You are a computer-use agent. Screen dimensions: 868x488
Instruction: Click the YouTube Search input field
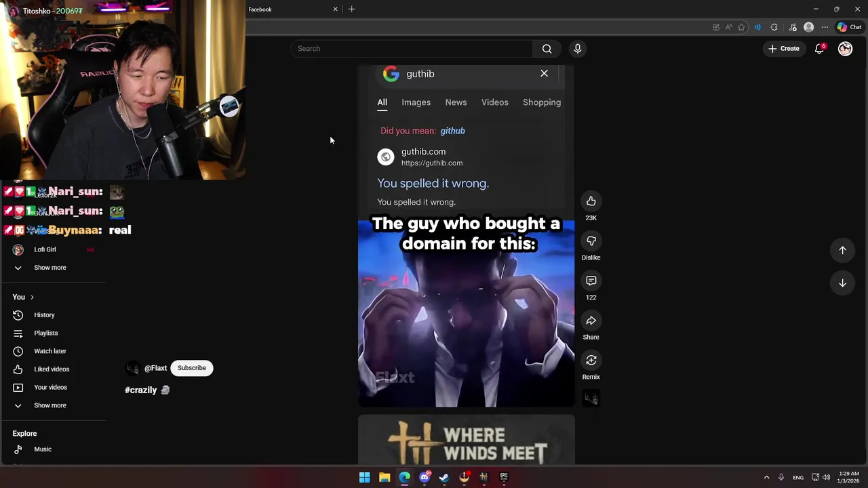[x=412, y=49]
